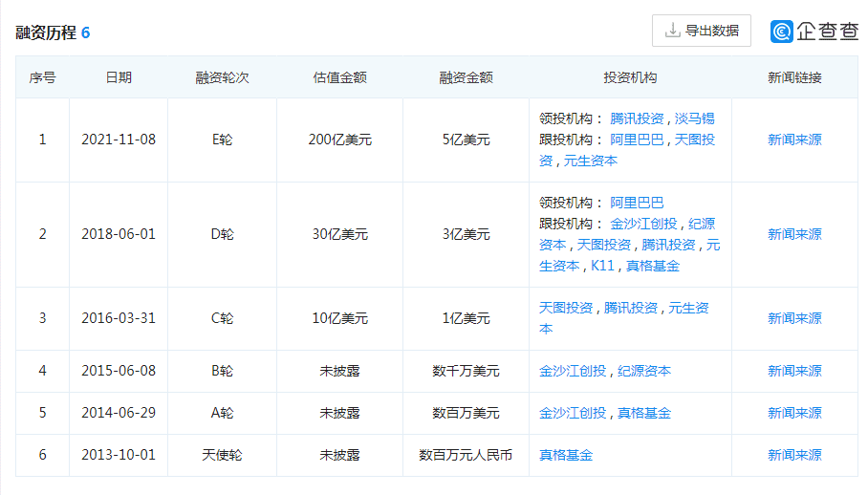The width and height of the screenshot is (868, 495).
Task: Open 新闻来源 link for 2021-11-08
Action: pyautogui.click(x=794, y=140)
